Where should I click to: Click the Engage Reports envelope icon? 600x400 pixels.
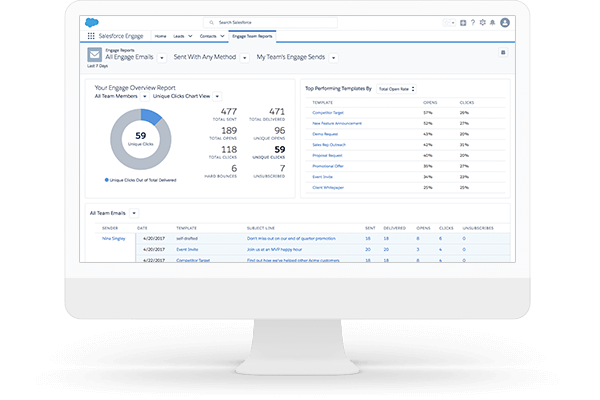pyautogui.click(x=92, y=56)
